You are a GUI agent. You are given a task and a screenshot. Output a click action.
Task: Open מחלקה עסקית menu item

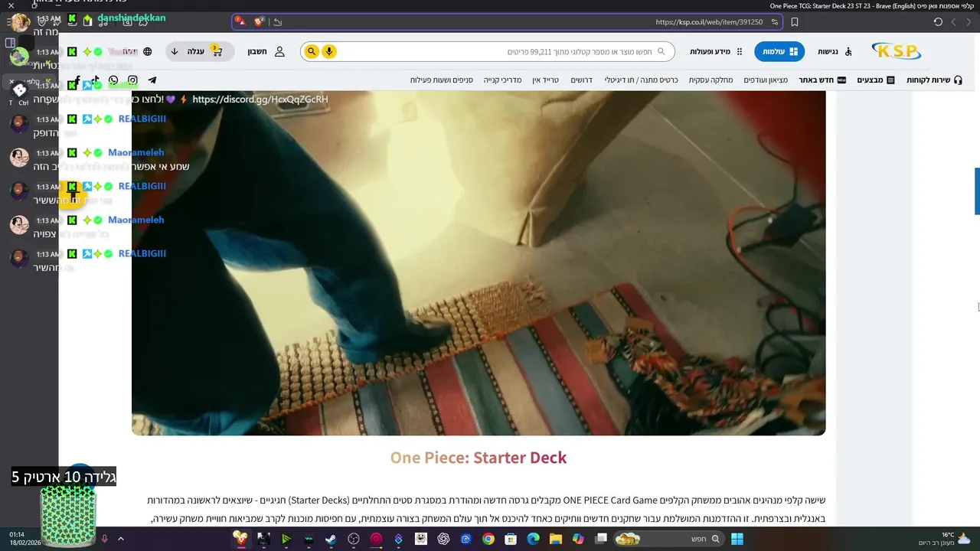(x=710, y=80)
